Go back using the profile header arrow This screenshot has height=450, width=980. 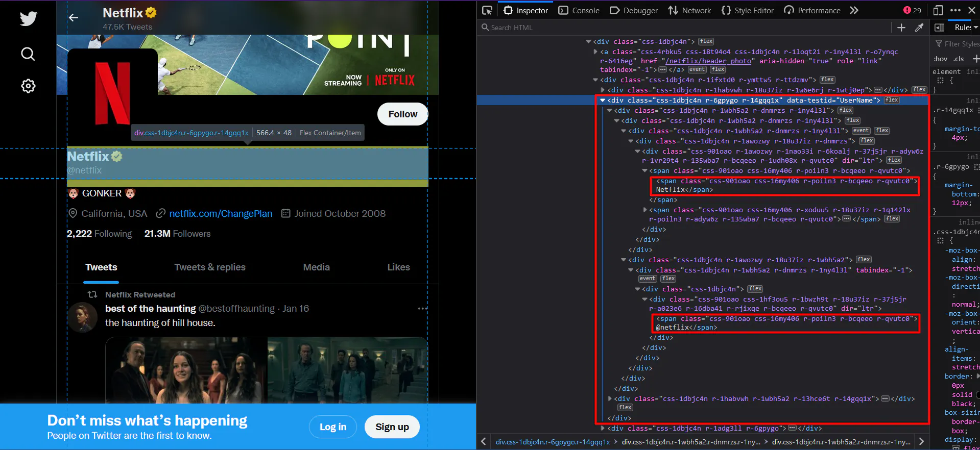pos(74,17)
